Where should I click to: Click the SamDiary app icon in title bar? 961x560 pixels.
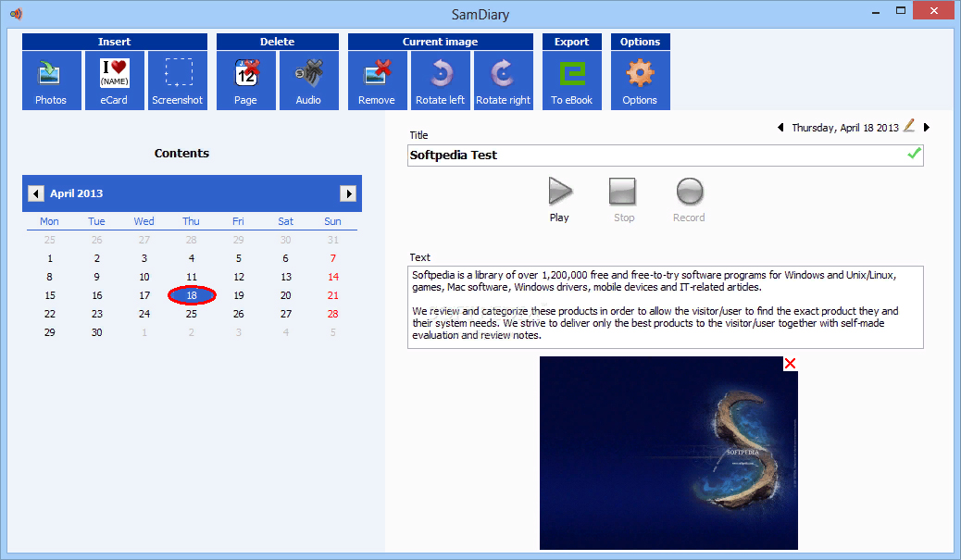(16, 14)
